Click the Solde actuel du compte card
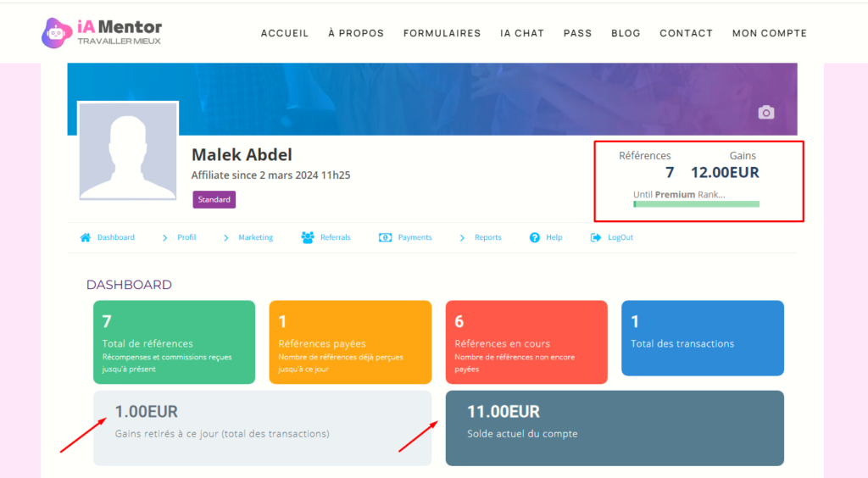This screenshot has width=868, height=478. [615, 428]
